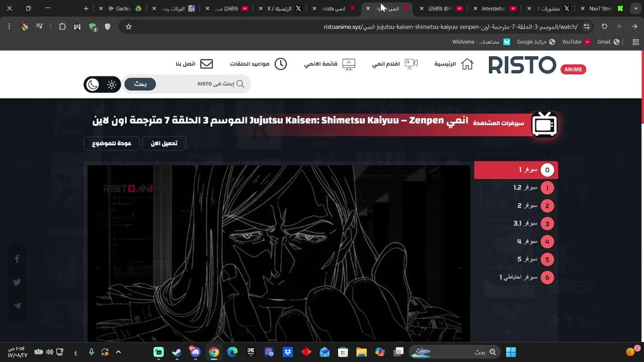Click the envelope icon beside اتصل بنا

[x=206, y=64]
